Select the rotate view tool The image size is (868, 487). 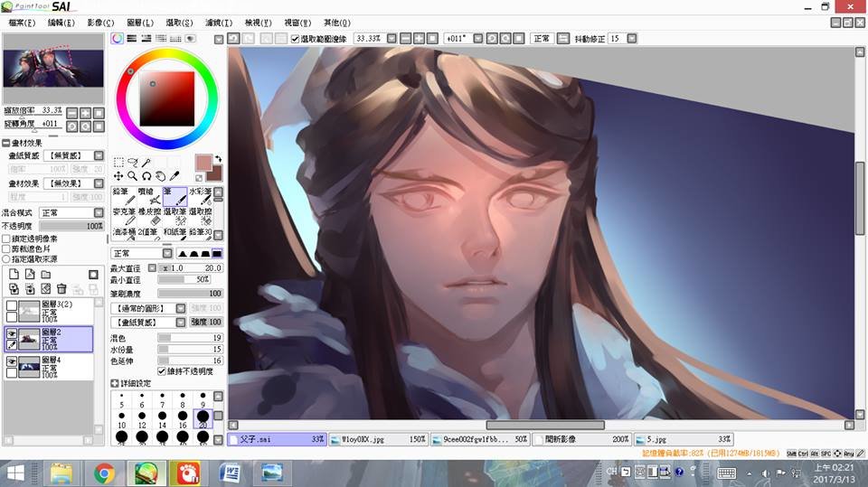[x=146, y=176]
